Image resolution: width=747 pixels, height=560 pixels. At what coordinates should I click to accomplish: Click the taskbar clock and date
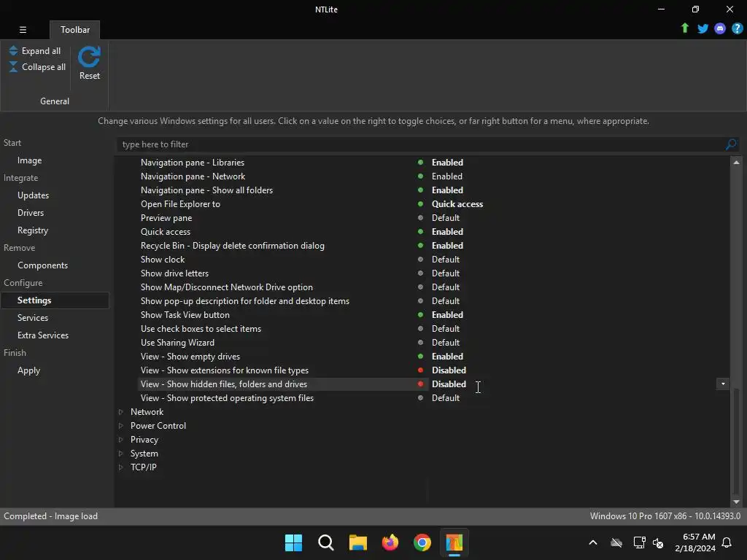click(695, 542)
